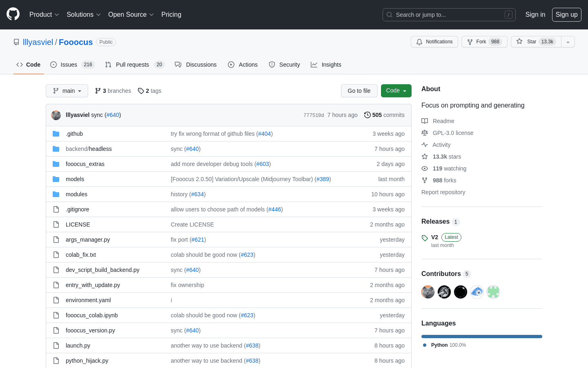Click the commit history clock icon
Screen dimensions: 588x368
[367, 115]
